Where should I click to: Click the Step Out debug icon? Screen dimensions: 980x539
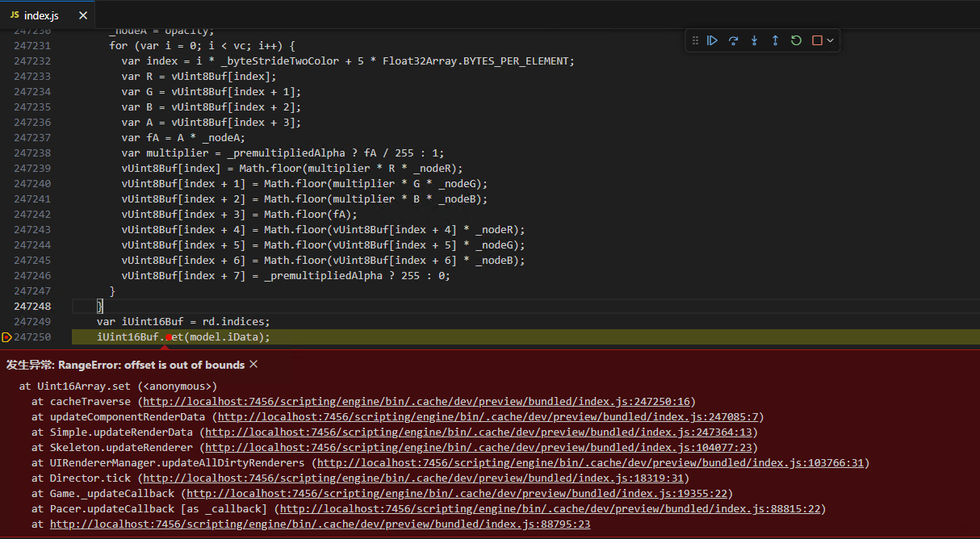[x=775, y=40]
